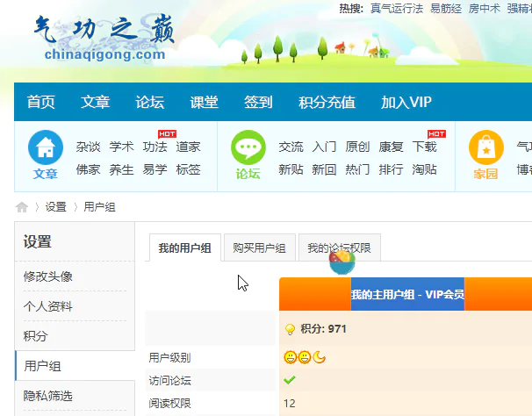Viewport: 532px width, 416px height.
Task: Open 淘贴 link in forum panel
Action: (x=424, y=169)
